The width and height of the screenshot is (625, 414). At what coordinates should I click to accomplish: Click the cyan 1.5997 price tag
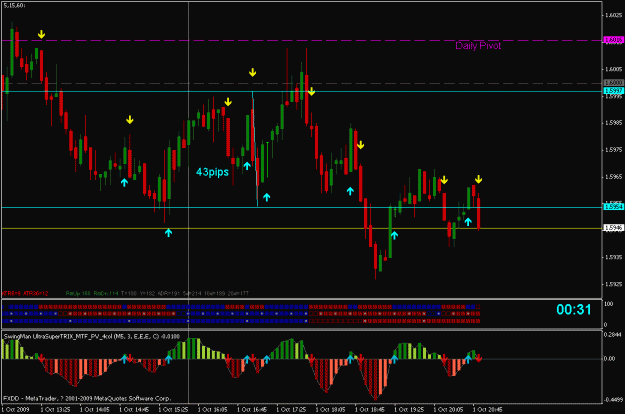tap(613, 91)
